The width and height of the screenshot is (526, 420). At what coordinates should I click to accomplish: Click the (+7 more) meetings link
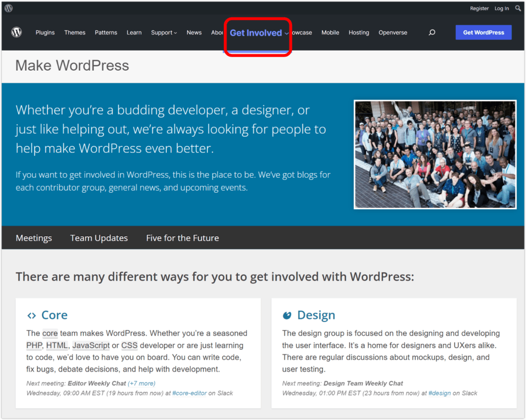point(142,383)
